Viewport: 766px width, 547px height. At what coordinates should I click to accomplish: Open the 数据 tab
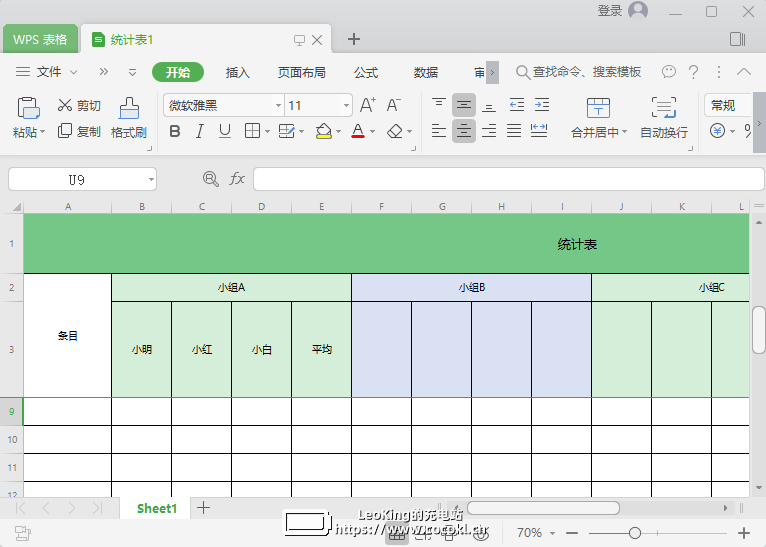click(x=426, y=72)
